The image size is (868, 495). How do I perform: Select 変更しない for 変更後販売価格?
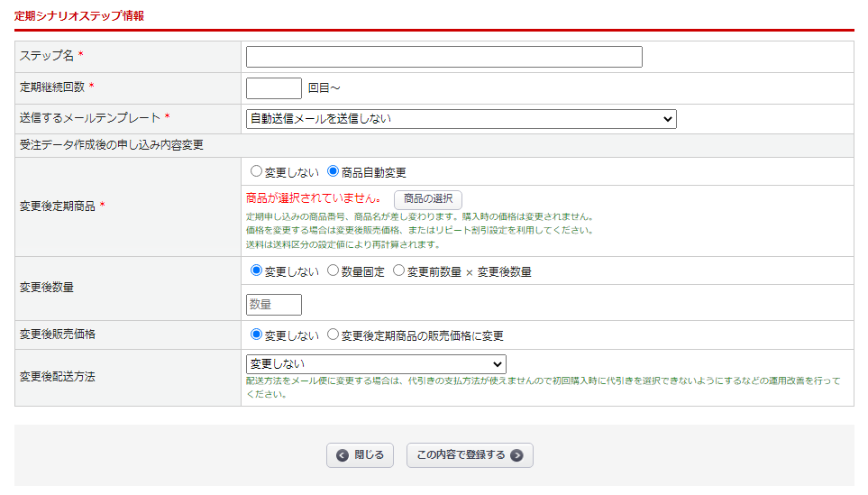tap(256, 335)
